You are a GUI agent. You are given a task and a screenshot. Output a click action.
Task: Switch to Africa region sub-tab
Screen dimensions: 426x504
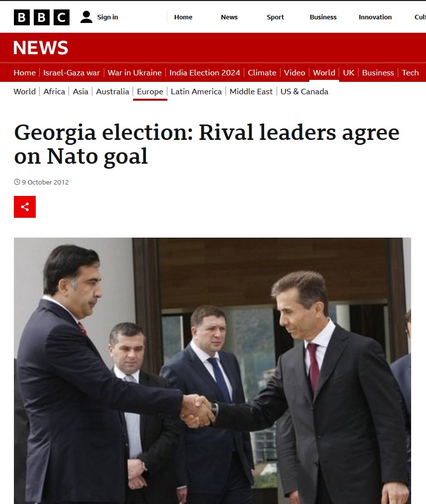tap(54, 92)
